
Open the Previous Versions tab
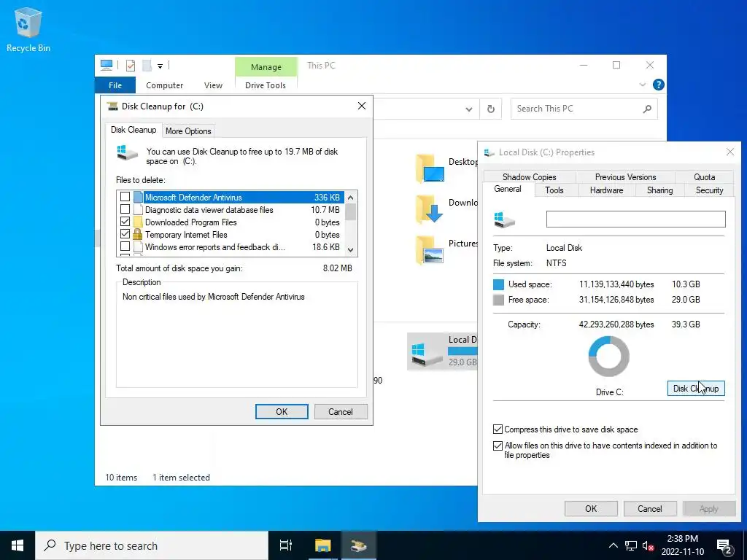point(625,176)
